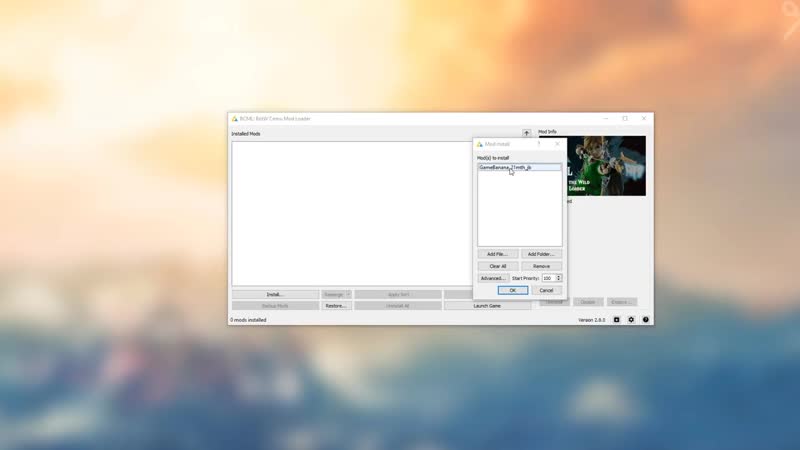Click the Remerge button in the BCML window
Image resolution: width=800 pixels, height=450 pixels.
334,294
